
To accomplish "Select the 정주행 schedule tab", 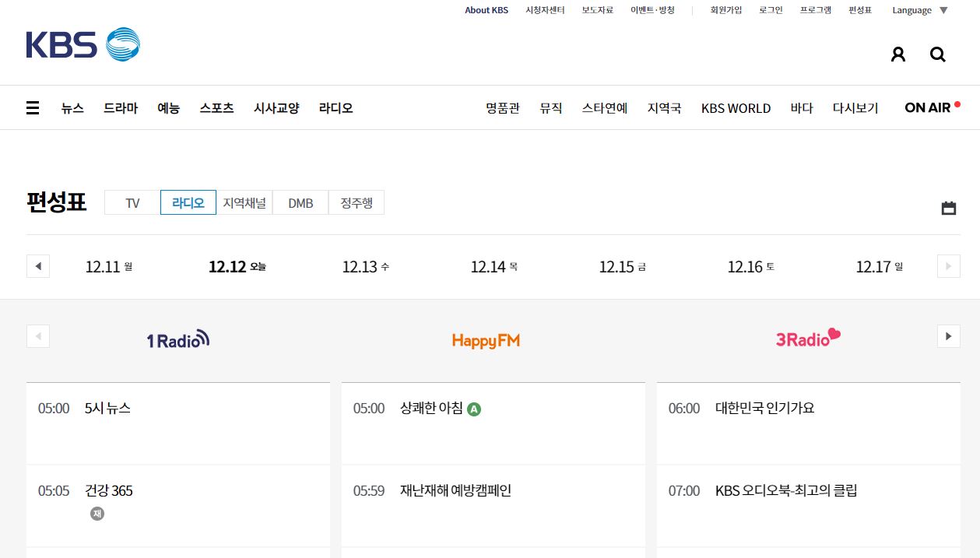I will [357, 202].
